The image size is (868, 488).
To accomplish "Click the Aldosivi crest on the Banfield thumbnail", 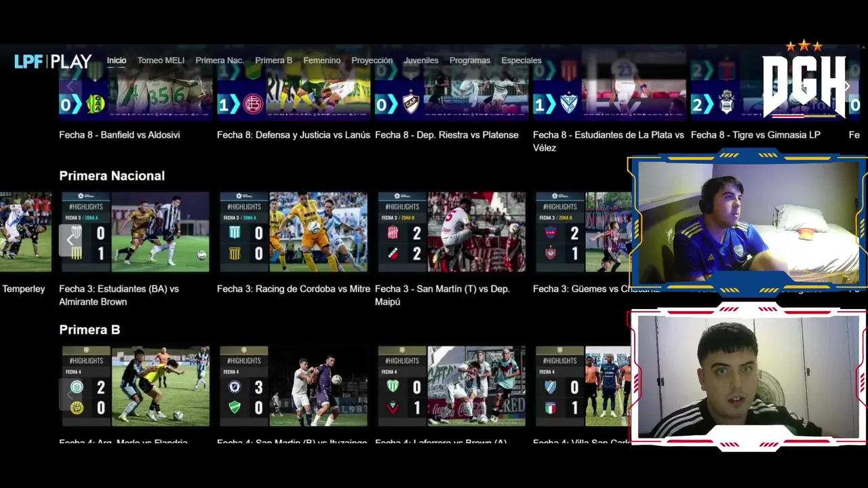I will click(x=95, y=104).
